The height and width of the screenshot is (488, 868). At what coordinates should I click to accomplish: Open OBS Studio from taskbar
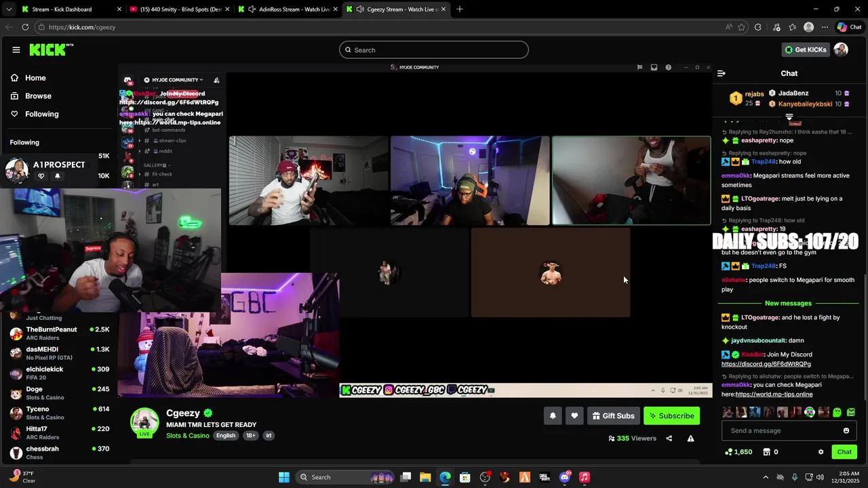click(485, 477)
